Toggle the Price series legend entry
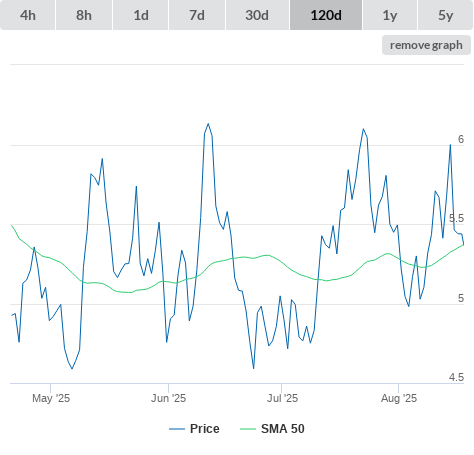 [x=205, y=429]
